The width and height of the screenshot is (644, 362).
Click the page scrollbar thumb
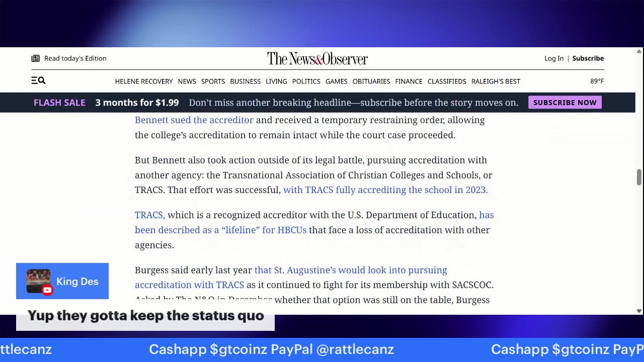639,177
